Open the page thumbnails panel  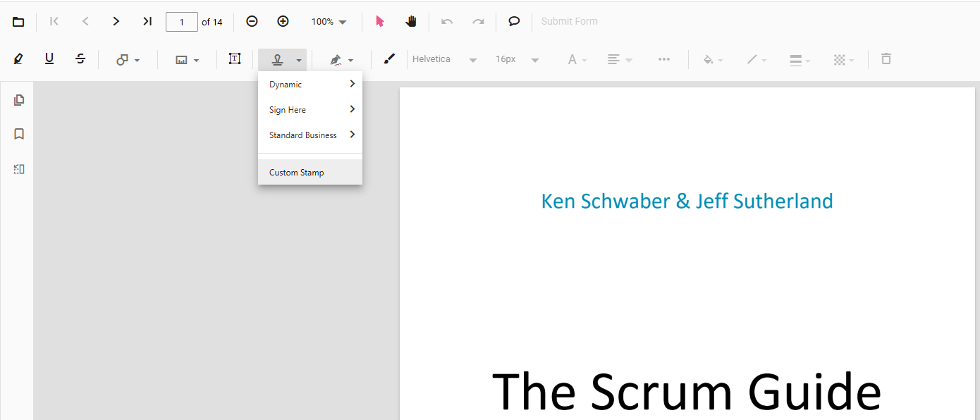19,100
